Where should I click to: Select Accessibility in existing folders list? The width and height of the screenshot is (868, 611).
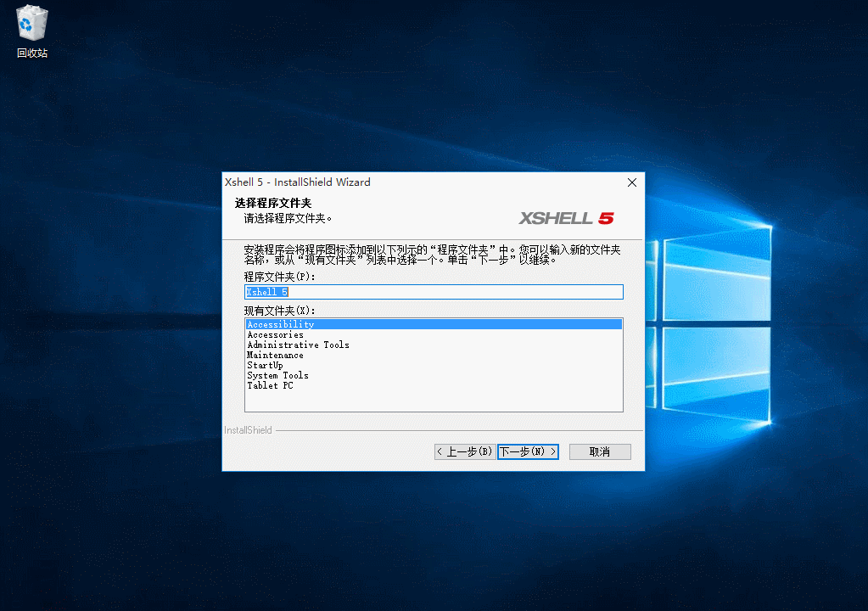tap(434, 324)
